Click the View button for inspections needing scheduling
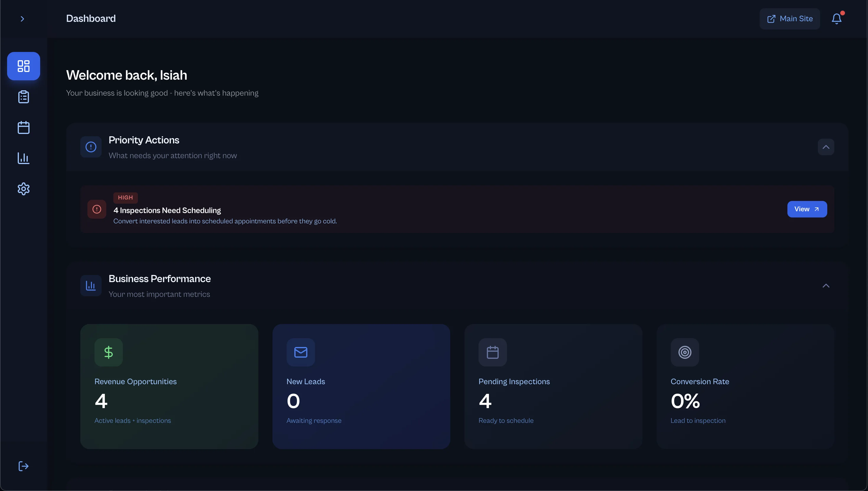The height and width of the screenshot is (491, 868). (807, 209)
